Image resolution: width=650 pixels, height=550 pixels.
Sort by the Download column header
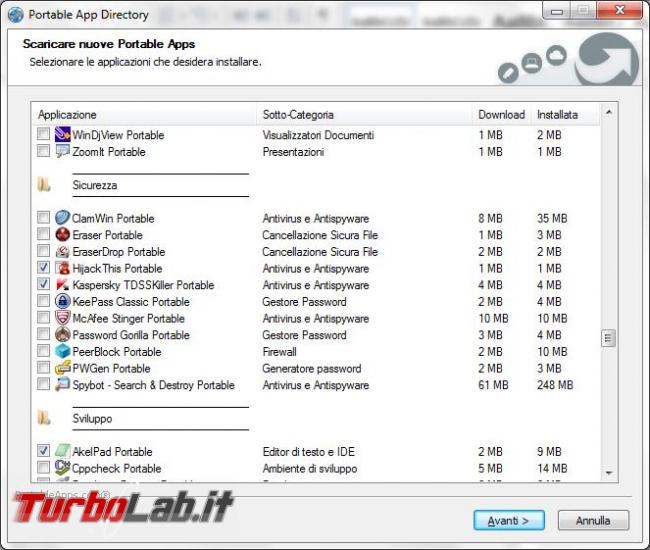pyautogui.click(x=502, y=114)
